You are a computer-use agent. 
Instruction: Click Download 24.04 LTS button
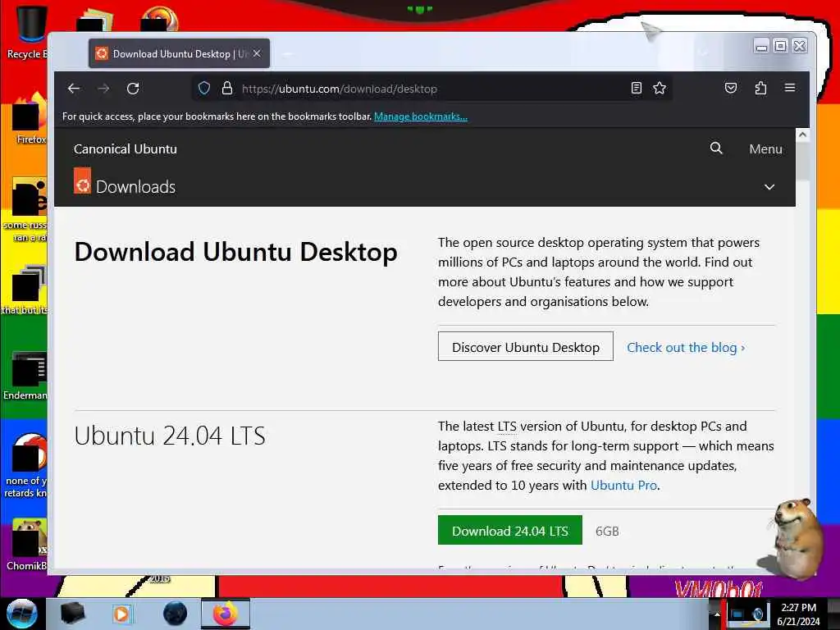[x=510, y=531]
